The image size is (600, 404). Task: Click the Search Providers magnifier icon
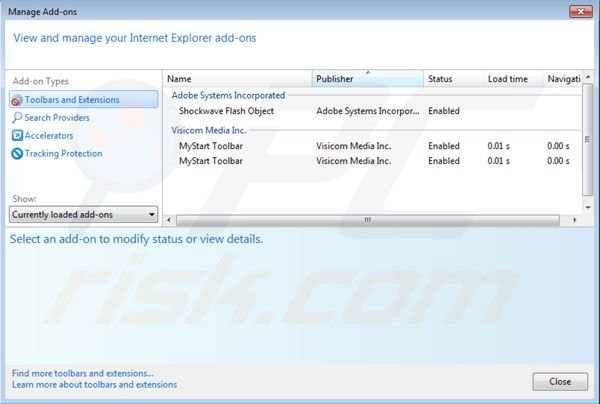click(x=17, y=117)
